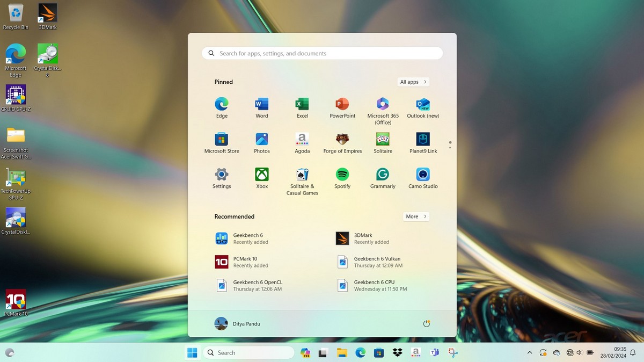The image size is (644, 362).
Task: Select CrystalDiskMark 8 desktop shortcut
Action: point(48,60)
